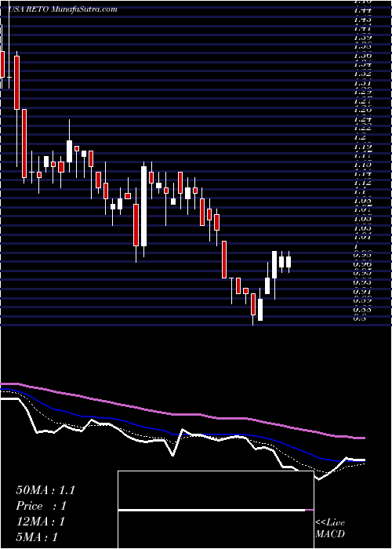Click the 1.24 price axis label
The width and height of the screenshot is (392, 549).
[363, 119]
